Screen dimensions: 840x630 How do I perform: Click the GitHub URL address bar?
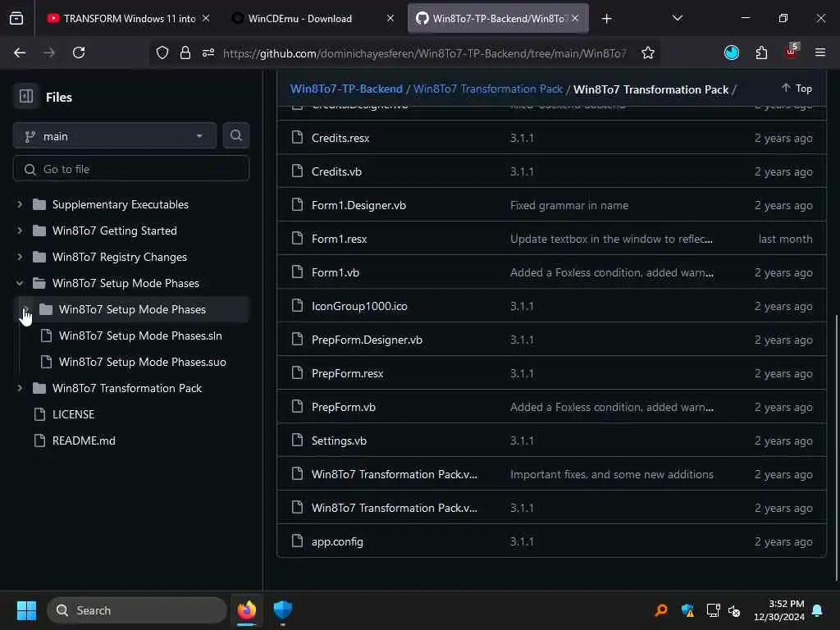click(424, 52)
